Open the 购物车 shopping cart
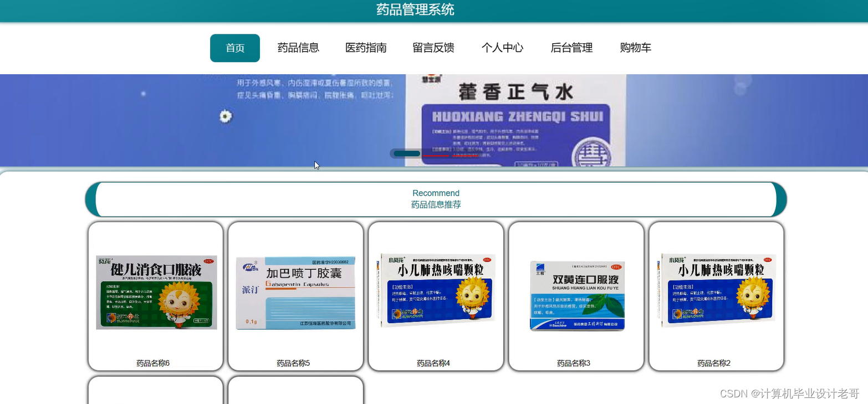Screen dimensions: 868x404 tap(635, 48)
